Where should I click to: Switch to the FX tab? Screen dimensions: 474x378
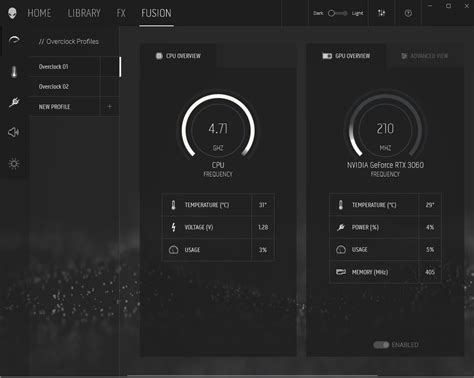[121, 13]
